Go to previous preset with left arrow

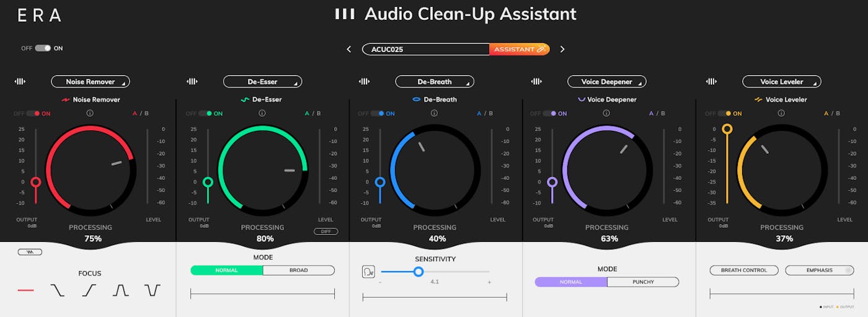(x=349, y=49)
